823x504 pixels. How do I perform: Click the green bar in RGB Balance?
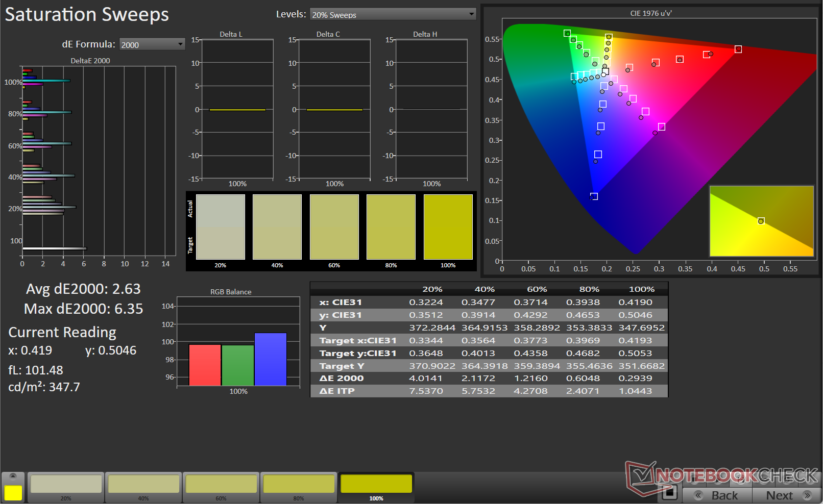(x=238, y=366)
